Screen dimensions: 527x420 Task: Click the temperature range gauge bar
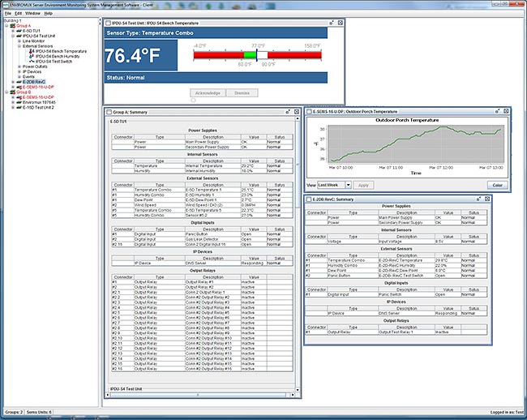257,55
